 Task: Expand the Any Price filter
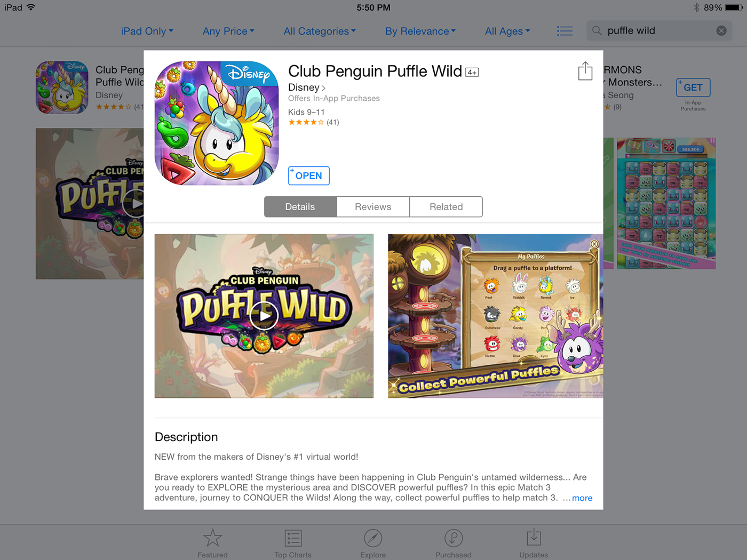pyautogui.click(x=228, y=31)
